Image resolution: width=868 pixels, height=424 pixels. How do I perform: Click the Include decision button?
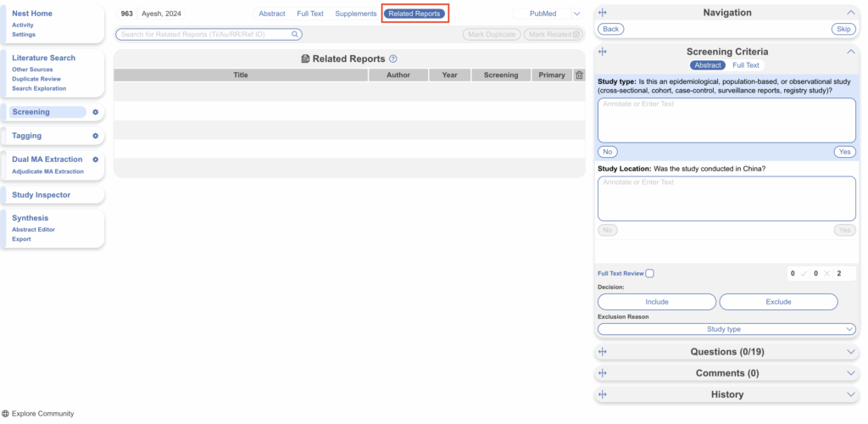656,302
